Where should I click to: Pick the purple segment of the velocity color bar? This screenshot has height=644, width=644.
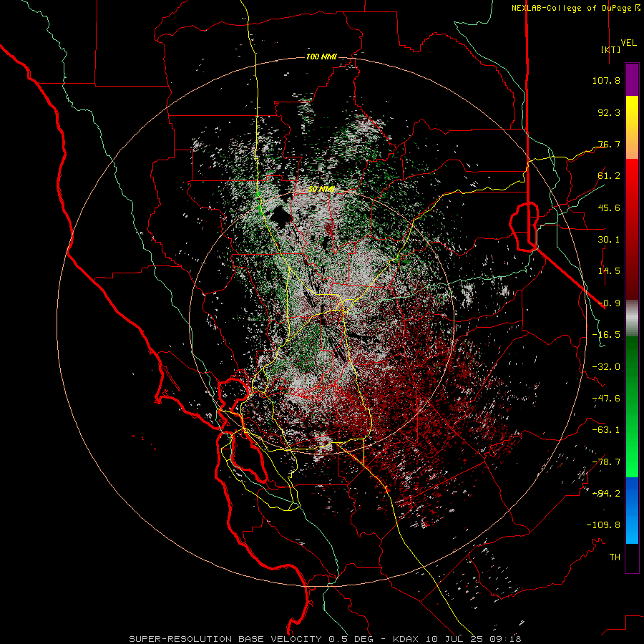(632, 79)
